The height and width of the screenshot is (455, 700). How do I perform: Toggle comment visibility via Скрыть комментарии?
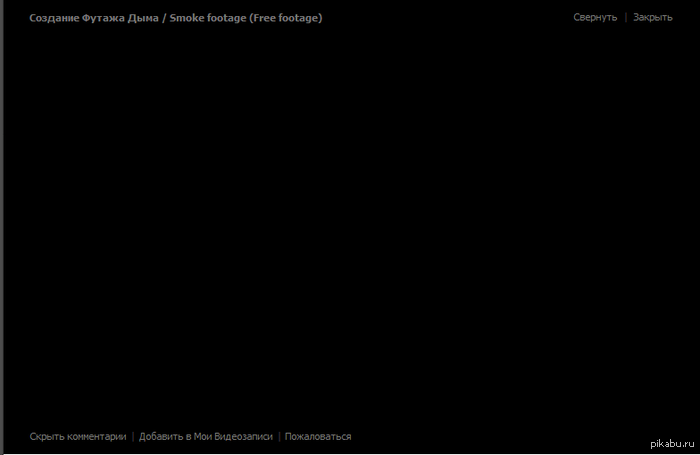pyautogui.click(x=78, y=436)
